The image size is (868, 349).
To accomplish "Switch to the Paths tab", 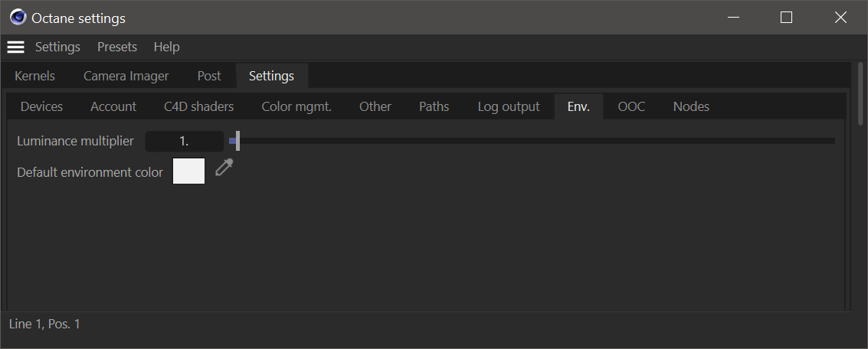I will click(x=434, y=107).
